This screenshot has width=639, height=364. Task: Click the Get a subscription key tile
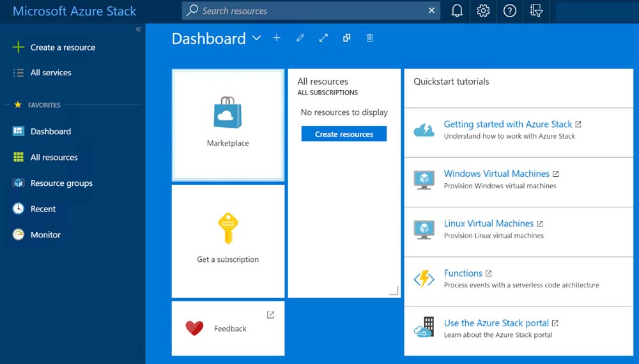click(x=227, y=241)
